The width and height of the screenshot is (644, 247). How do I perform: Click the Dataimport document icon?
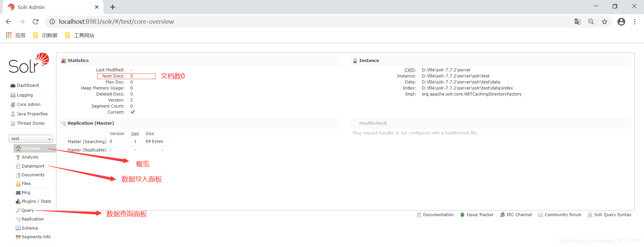18,166
